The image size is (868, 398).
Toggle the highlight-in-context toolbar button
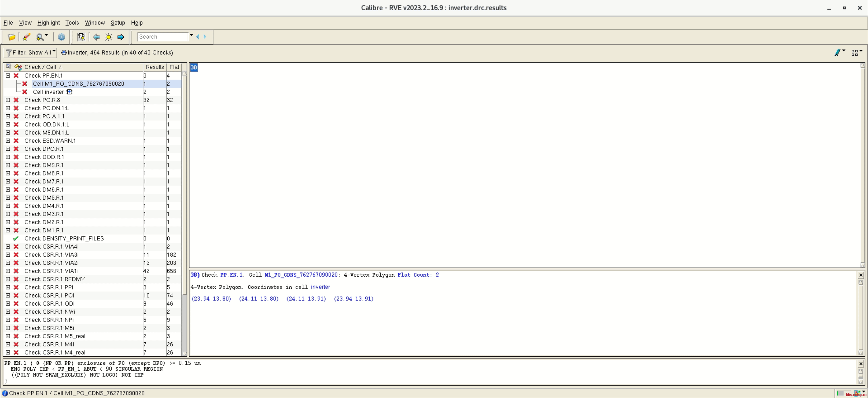click(81, 37)
